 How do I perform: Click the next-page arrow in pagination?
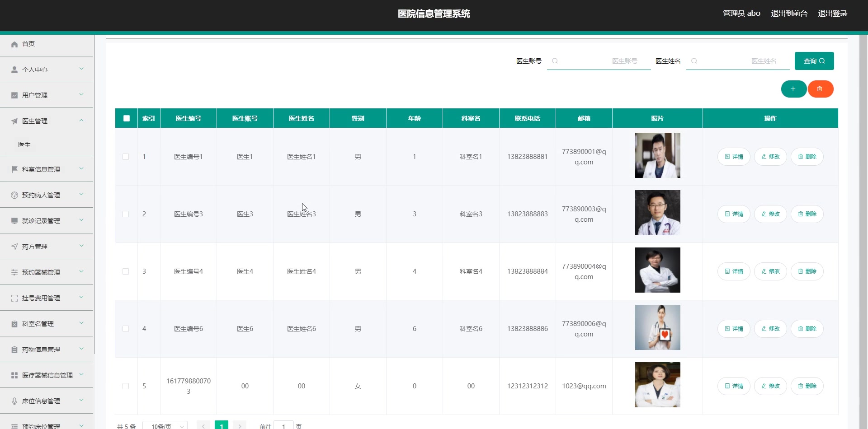tap(239, 425)
